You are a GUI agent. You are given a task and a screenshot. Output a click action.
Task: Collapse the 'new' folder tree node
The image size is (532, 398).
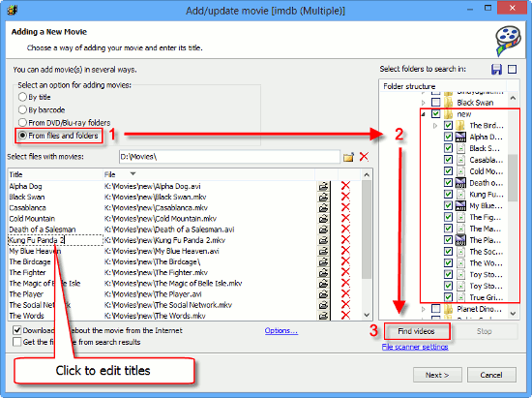[x=423, y=114]
